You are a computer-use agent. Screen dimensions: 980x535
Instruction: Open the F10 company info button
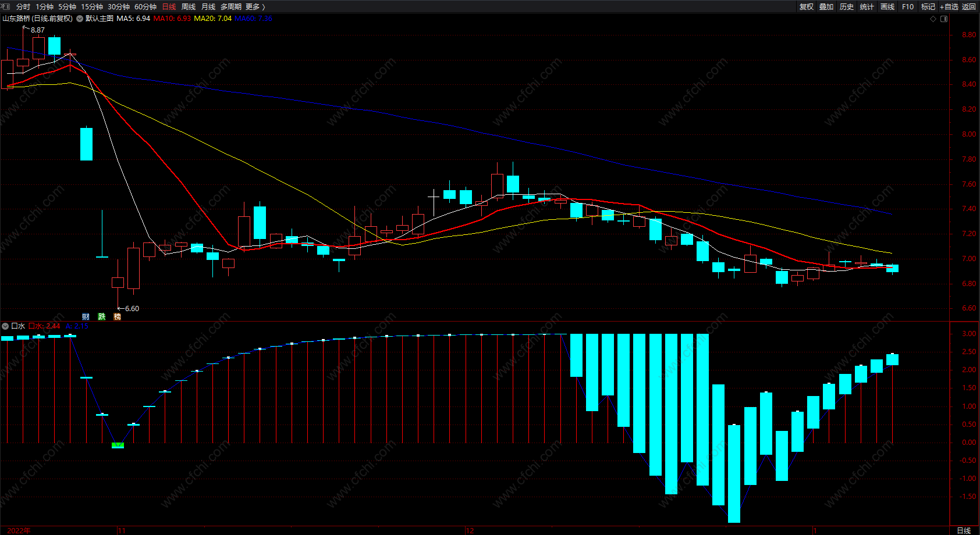click(x=908, y=7)
